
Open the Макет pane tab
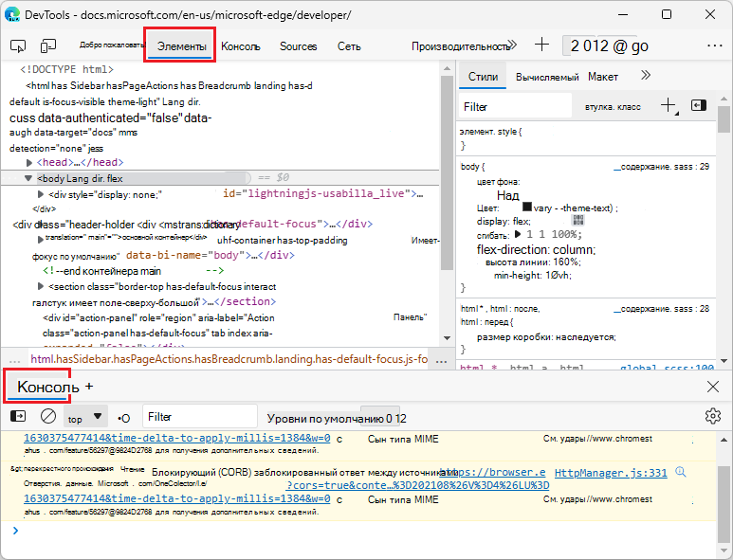[x=603, y=77]
